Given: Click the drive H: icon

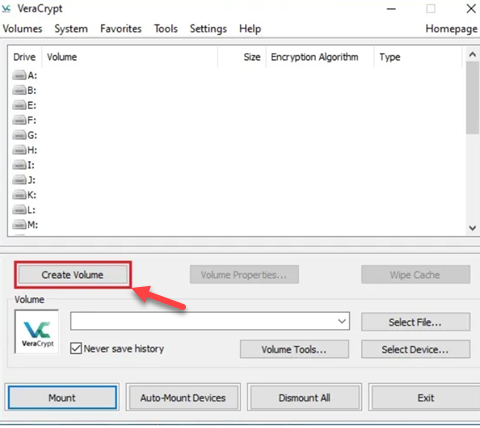Looking at the screenshot, I should click(19, 150).
